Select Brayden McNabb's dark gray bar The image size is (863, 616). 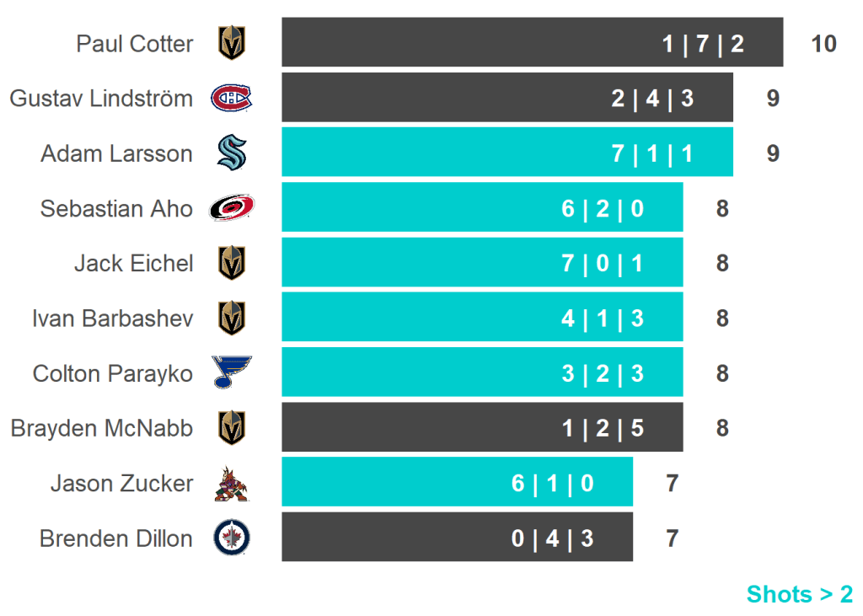point(482,427)
